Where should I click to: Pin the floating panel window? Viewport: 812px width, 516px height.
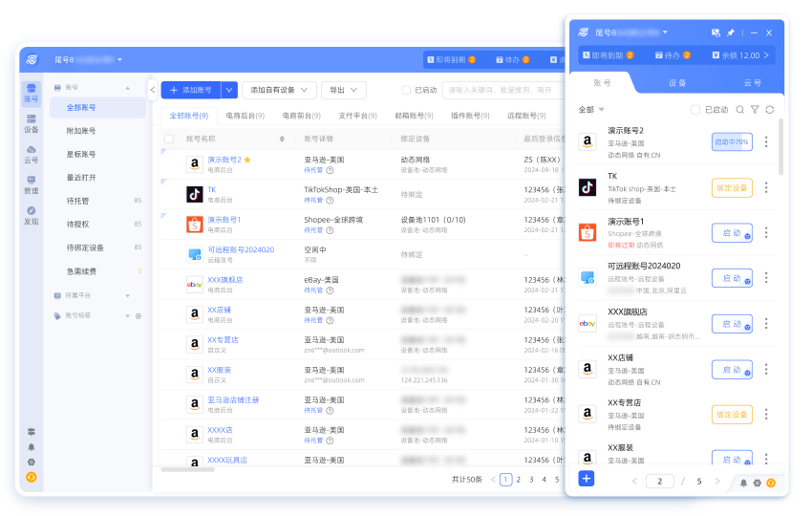pos(730,32)
